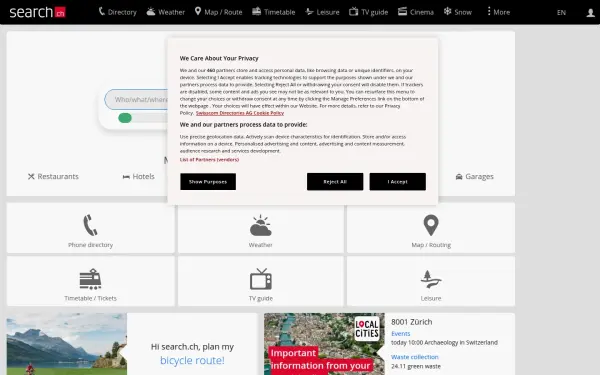Screen dimensions: 600x375
Task: Open the user account icon
Action: (x=590, y=13)
